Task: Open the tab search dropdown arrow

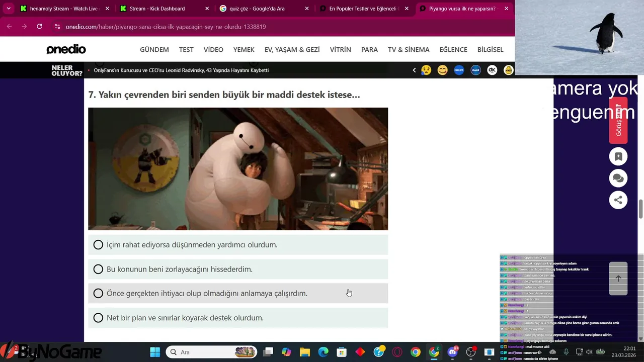Action: (9, 9)
